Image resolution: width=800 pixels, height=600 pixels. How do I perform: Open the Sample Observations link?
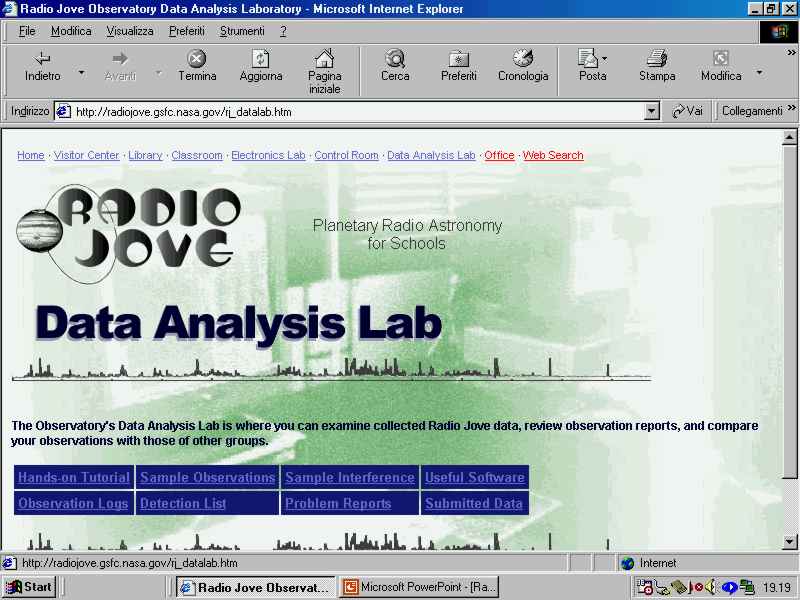(207, 478)
